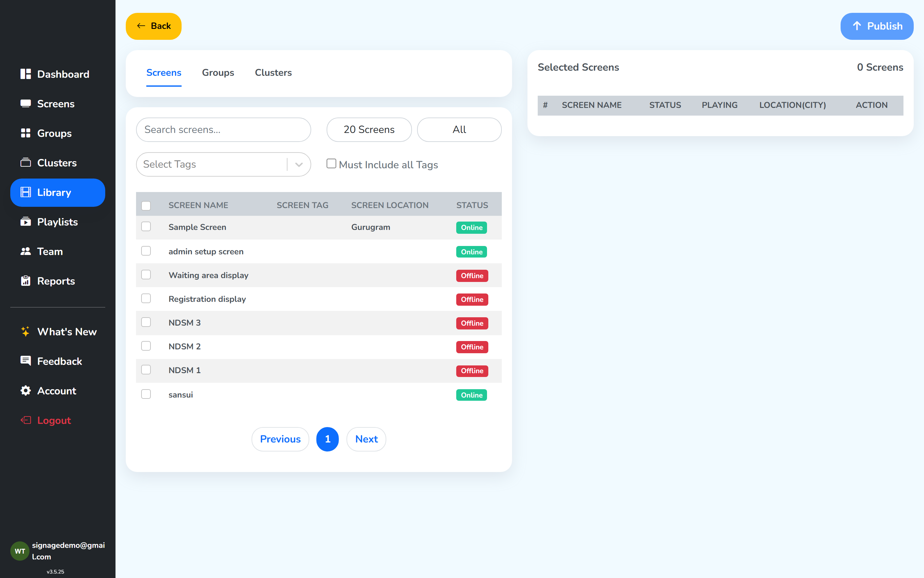This screenshot has height=578, width=924.
Task: Tick the Registration display checkbox
Action: point(146,298)
